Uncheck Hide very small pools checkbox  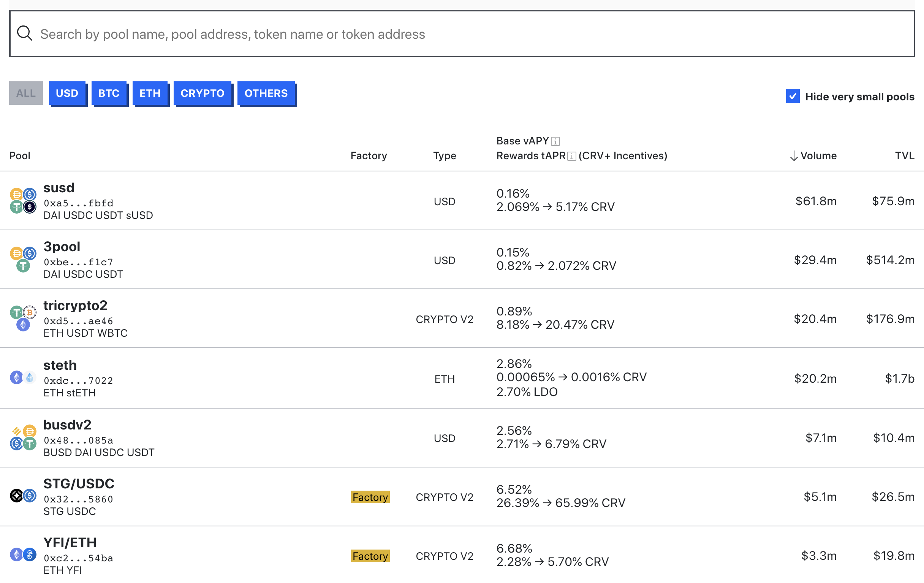click(x=793, y=96)
